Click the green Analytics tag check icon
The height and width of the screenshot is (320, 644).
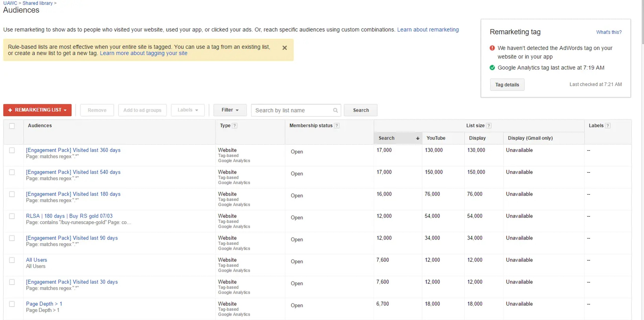[x=492, y=68]
